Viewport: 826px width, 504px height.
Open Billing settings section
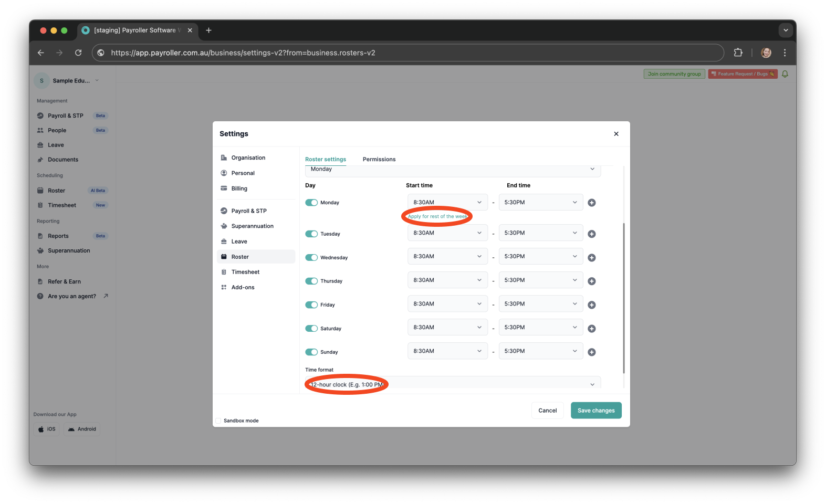[x=256, y=188]
